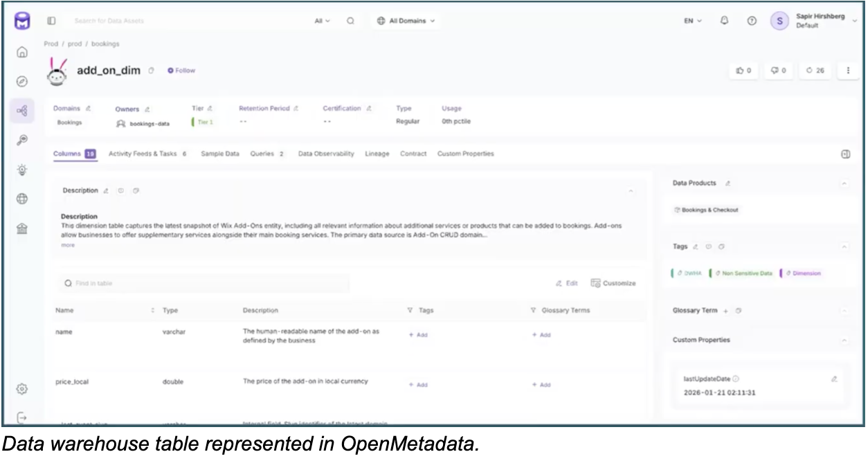Open the Lineage tab

pyautogui.click(x=377, y=153)
